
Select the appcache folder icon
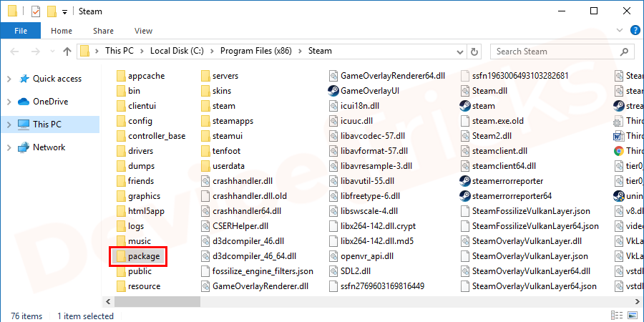[120, 76]
